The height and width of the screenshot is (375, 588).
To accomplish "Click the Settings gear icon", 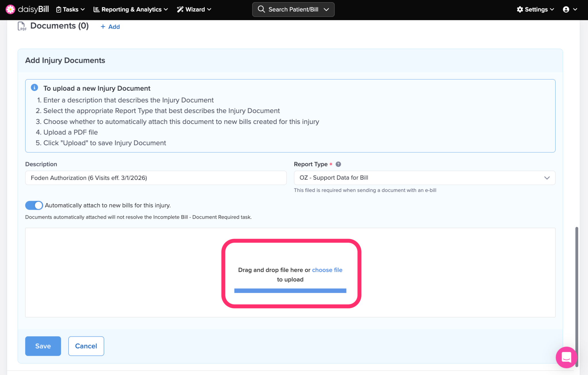I will [x=520, y=9].
